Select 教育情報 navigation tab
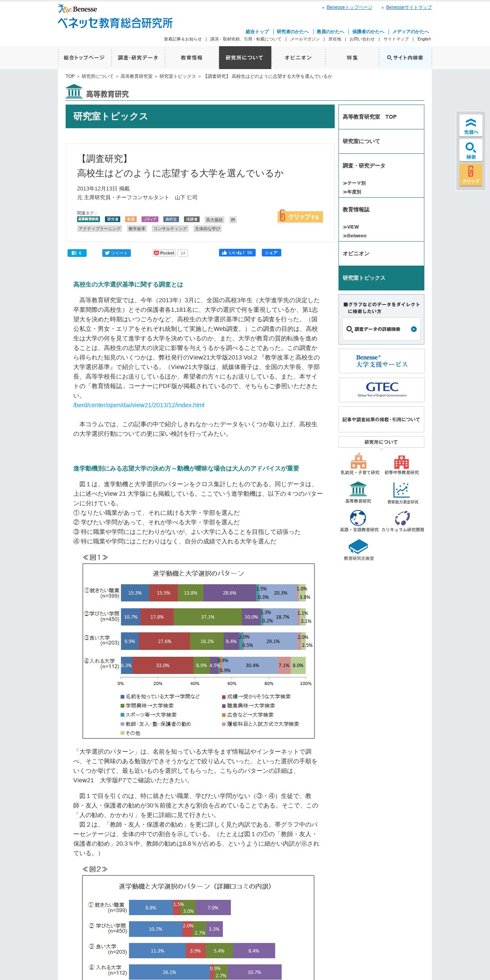 point(192,58)
